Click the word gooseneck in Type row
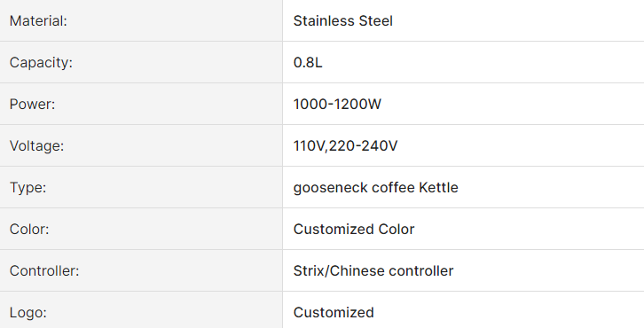Screen dimensions: 644x328 coord(330,189)
